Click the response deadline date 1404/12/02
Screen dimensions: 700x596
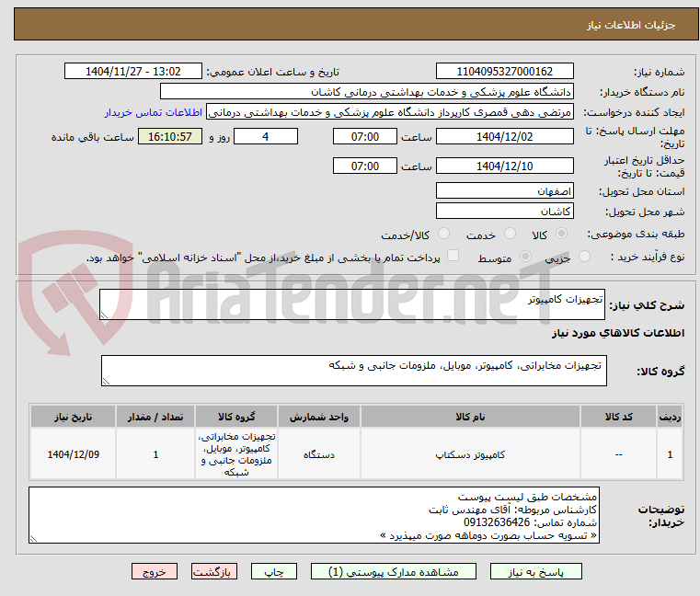[504, 137]
